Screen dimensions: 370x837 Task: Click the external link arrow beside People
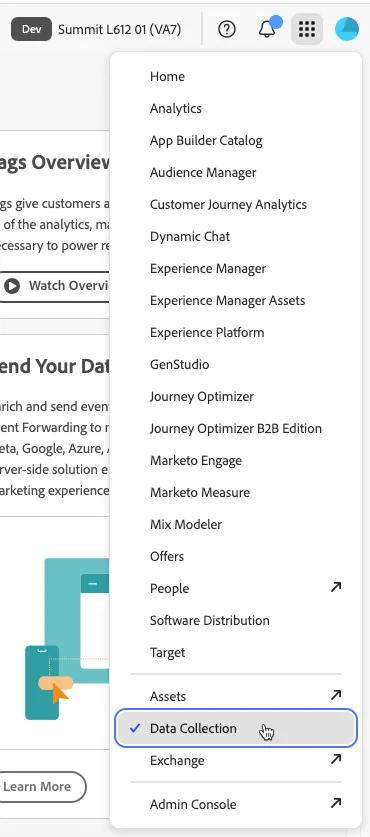pos(336,588)
